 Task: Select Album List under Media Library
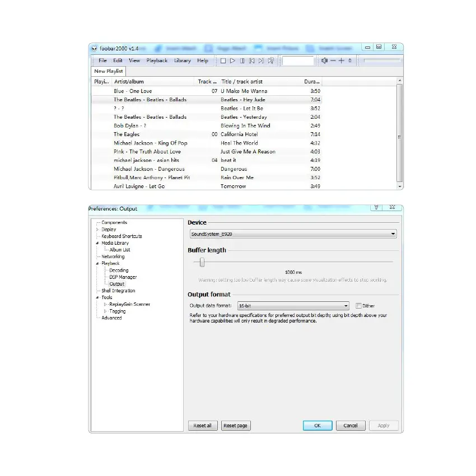pyautogui.click(x=120, y=250)
